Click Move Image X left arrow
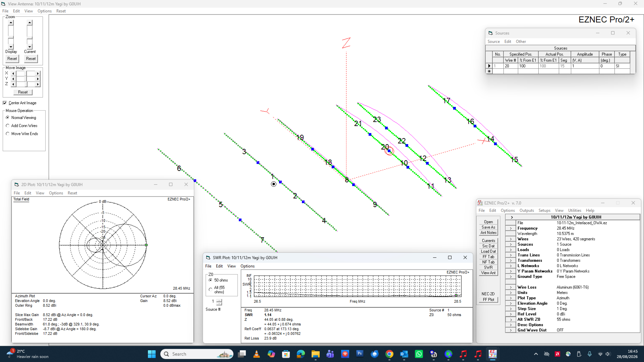 coord(13,74)
